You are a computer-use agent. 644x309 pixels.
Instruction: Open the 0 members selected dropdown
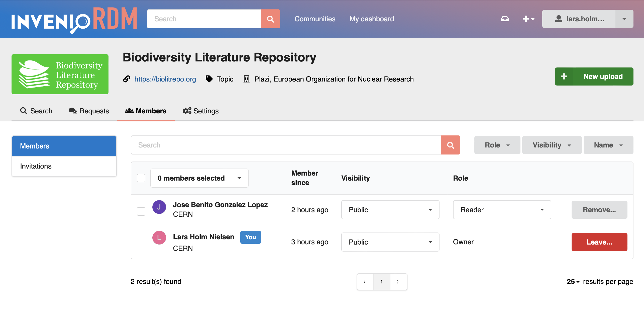199,178
